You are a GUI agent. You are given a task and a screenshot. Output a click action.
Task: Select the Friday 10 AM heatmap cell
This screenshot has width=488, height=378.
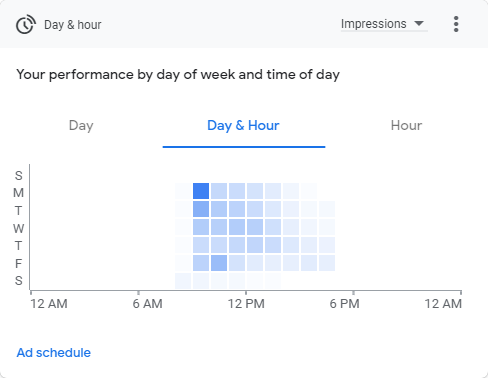219,263
